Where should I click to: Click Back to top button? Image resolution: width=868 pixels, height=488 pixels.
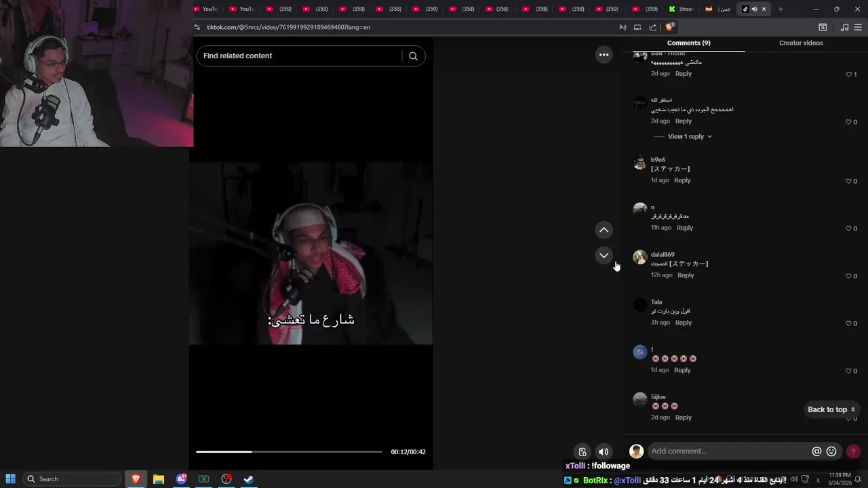click(831, 409)
